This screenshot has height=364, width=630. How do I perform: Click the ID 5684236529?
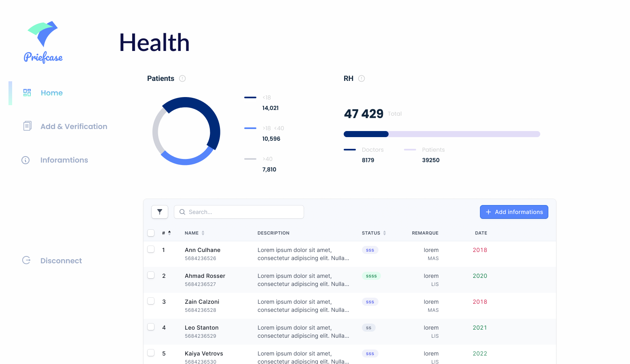click(201, 336)
